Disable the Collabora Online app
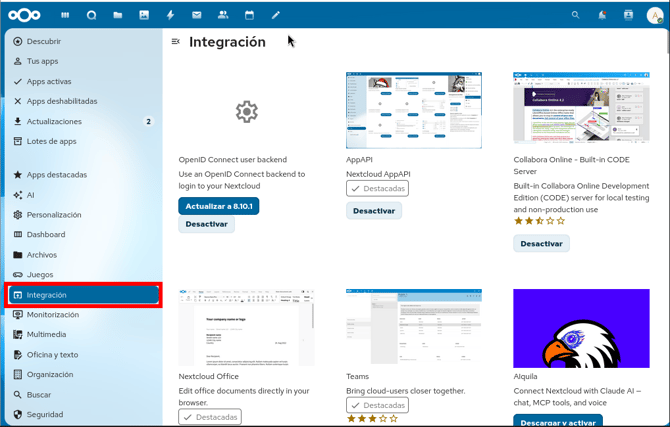Screen dimensions: 670x427 (541, 244)
